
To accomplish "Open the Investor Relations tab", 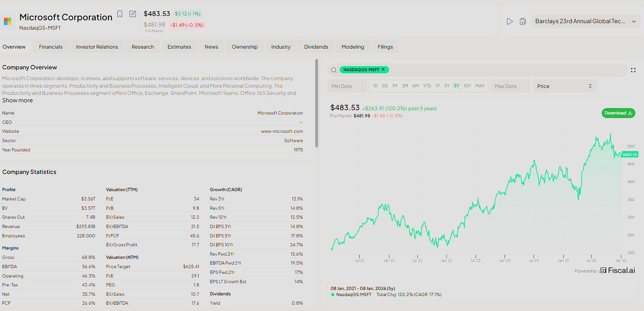I will click(x=97, y=47).
